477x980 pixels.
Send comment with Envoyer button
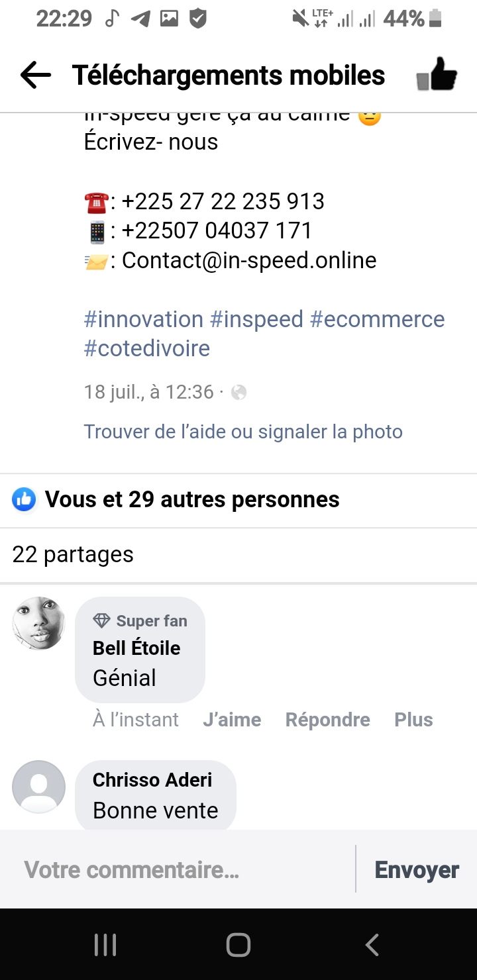tap(417, 869)
